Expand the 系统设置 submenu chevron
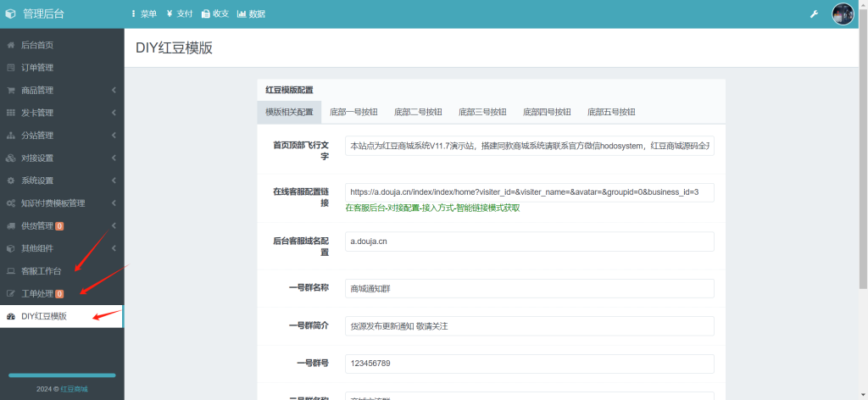 point(114,181)
